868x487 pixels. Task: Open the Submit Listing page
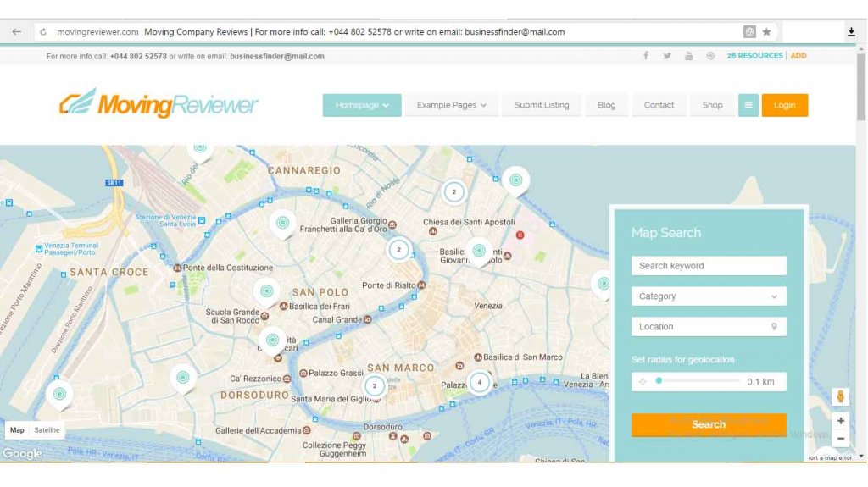tap(542, 105)
